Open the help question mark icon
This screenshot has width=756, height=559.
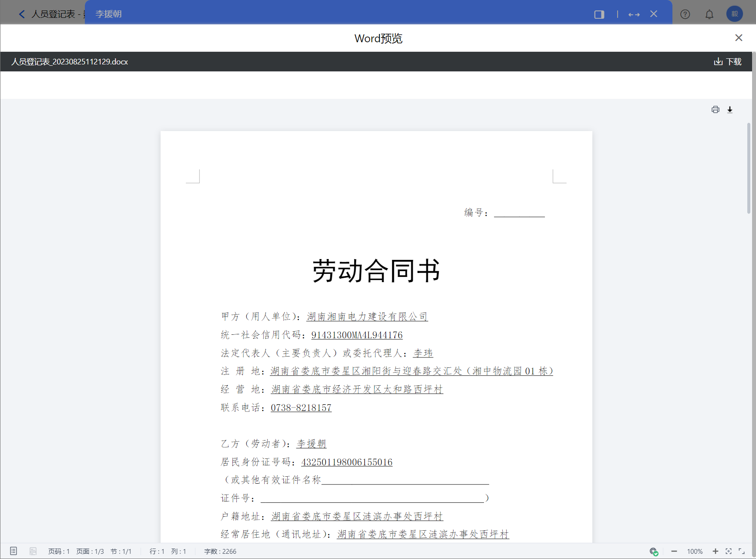(685, 14)
